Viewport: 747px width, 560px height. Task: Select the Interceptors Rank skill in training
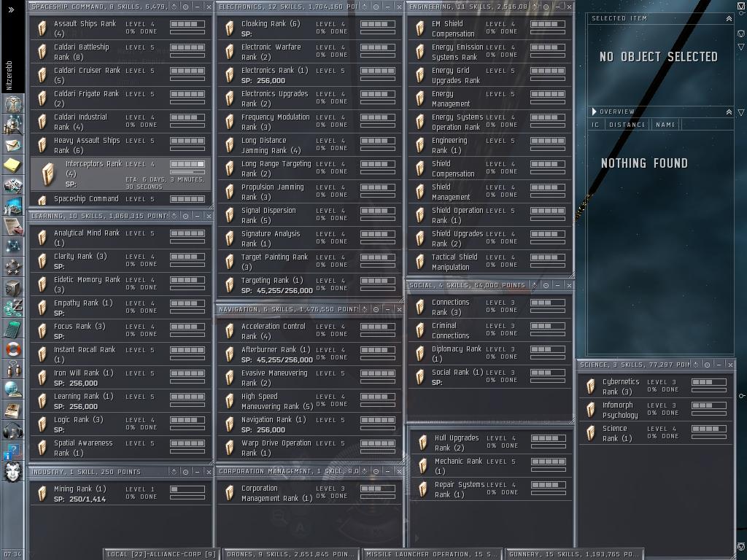(x=120, y=174)
